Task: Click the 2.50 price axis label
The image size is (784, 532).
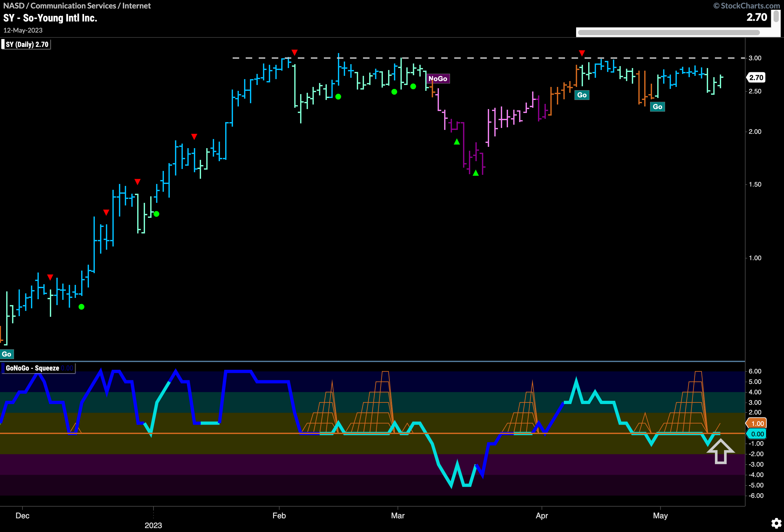Action: pos(755,91)
